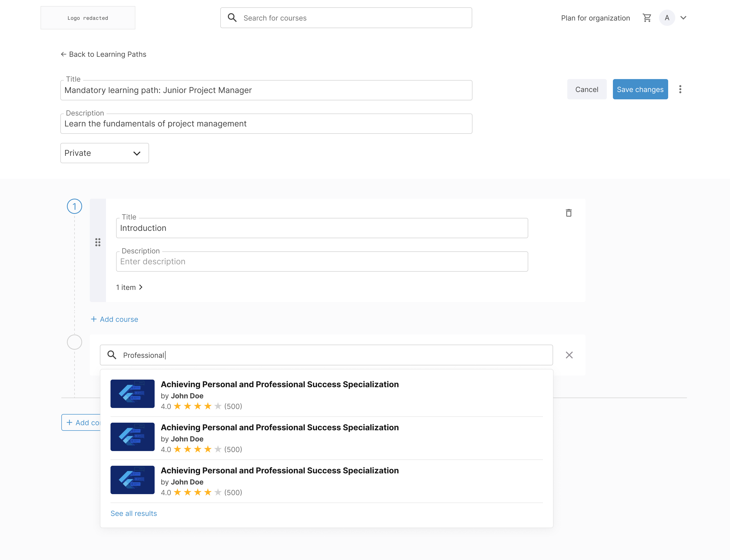Click the Enter description field
The image size is (730, 560).
322,261
